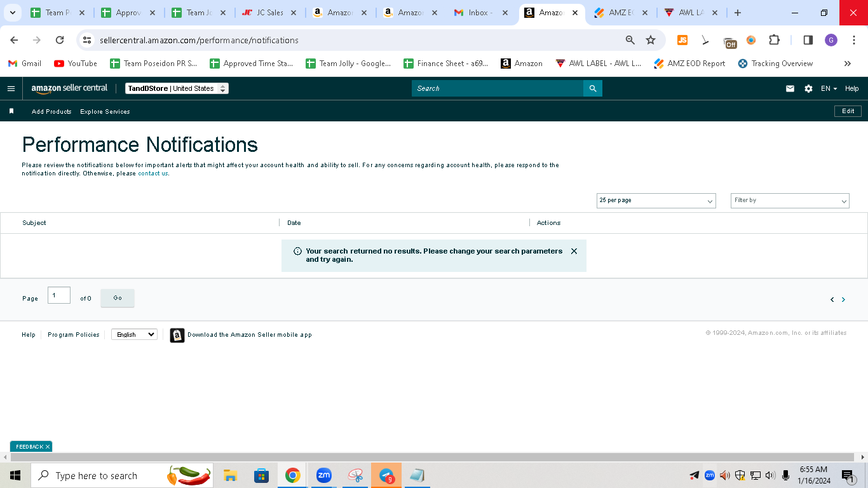Click the Page number input box
Image resolution: width=868 pixels, height=488 pixels.
click(x=59, y=295)
